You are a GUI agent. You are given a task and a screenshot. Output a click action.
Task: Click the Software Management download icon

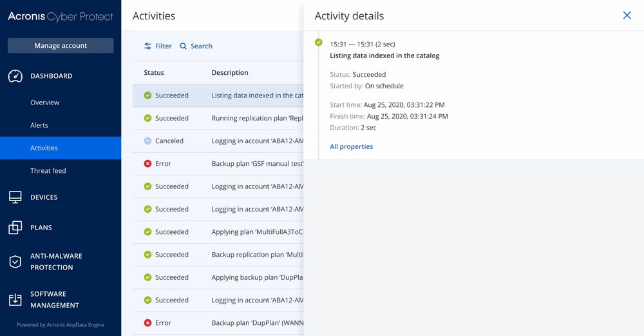15,299
